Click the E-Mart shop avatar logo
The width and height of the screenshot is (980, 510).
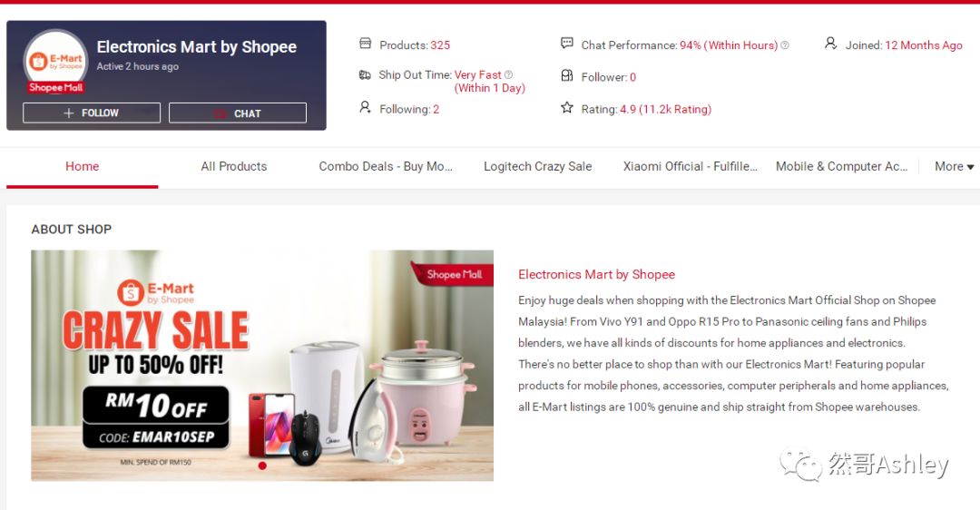click(x=55, y=61)
